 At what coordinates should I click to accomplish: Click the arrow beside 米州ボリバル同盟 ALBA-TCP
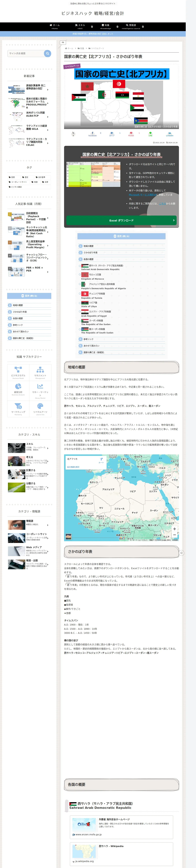point(48,117)
